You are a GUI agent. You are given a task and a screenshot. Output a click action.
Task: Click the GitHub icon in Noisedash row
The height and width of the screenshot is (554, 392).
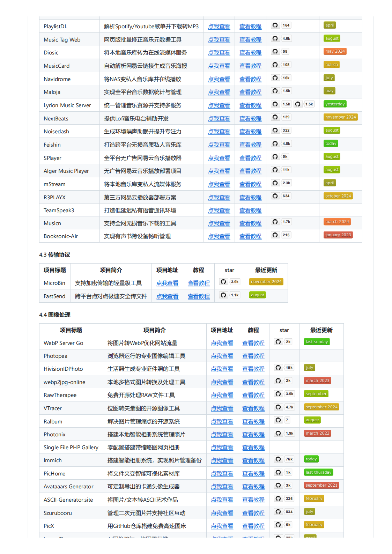[x=275, y=130]
